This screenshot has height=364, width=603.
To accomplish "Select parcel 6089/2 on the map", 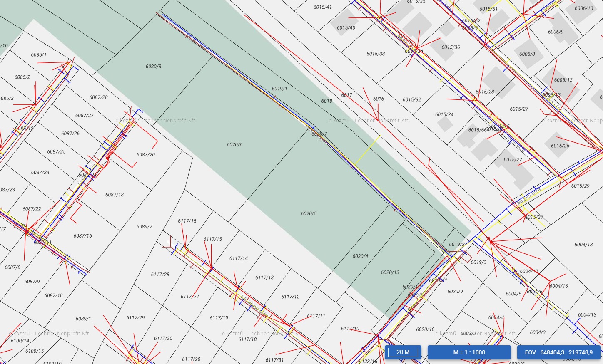I will tap(144, 227).
